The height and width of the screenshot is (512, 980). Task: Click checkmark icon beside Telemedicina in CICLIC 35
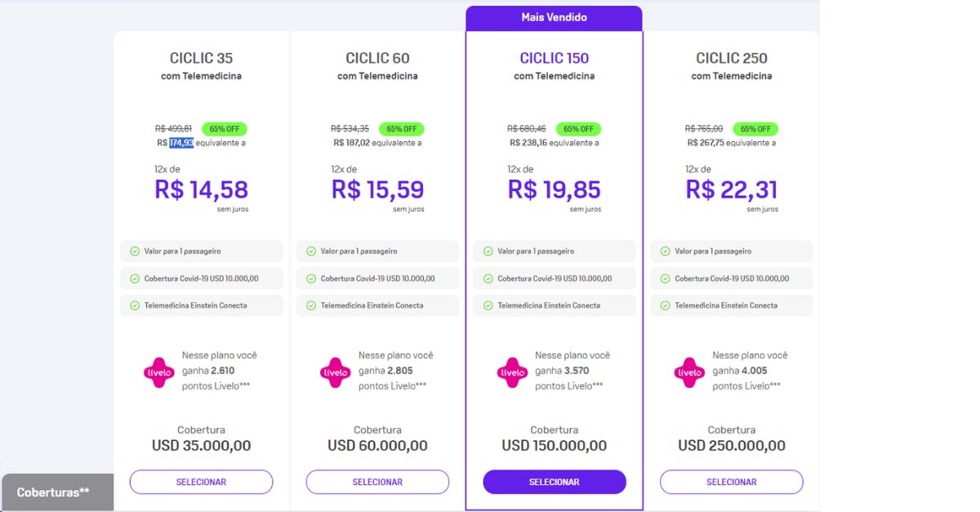click(x=135, y=305)
